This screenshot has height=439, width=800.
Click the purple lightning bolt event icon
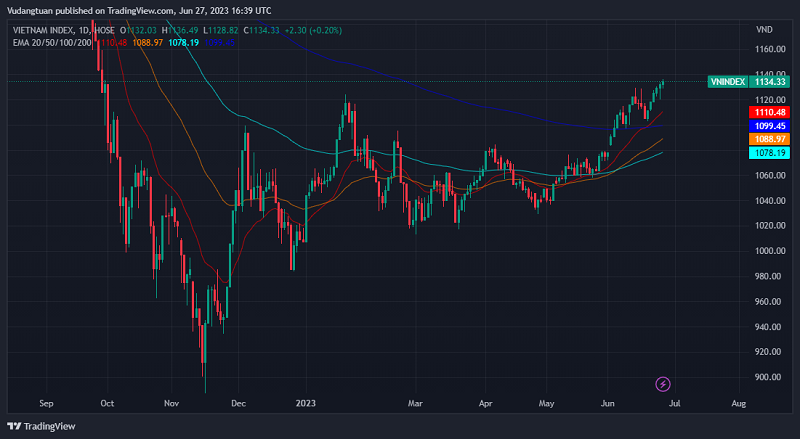662,383
